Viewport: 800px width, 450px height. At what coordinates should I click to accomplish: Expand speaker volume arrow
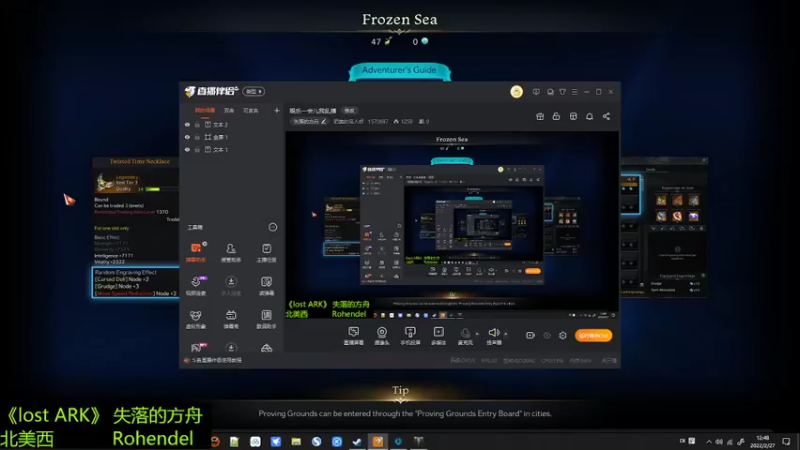506,334
